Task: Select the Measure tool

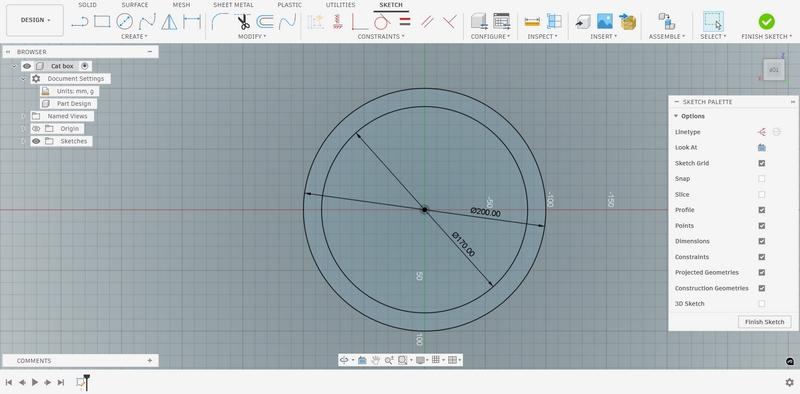Action: (x=532, y=21)
